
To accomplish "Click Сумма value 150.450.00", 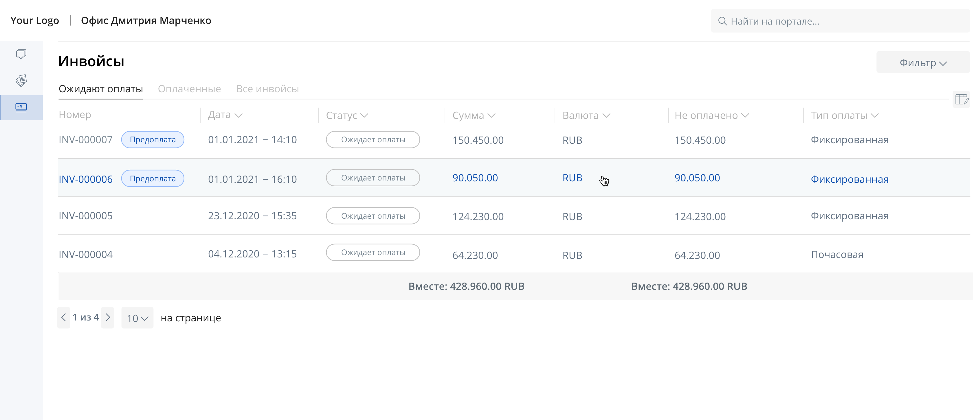I will pyautogui.click(x=478, y=140).
